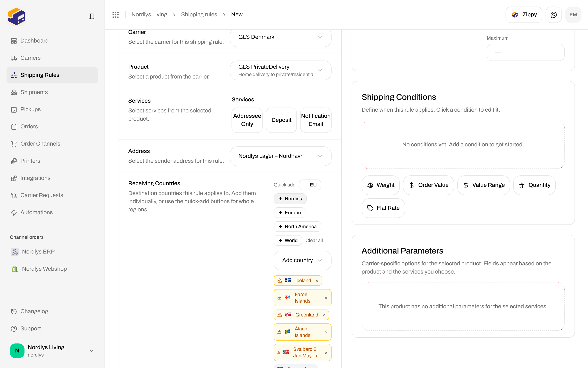Click Clear all countries
This screenshot has width=588, height=368.
[314, 240]
